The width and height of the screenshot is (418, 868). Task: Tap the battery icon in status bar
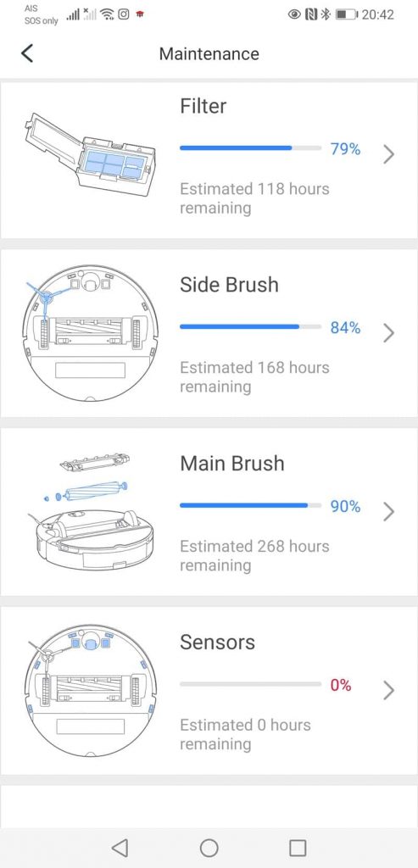(347, 14)
